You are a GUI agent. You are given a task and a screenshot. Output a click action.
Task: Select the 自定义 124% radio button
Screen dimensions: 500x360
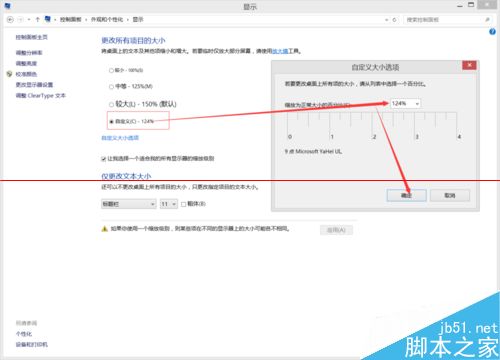point(111,122)
